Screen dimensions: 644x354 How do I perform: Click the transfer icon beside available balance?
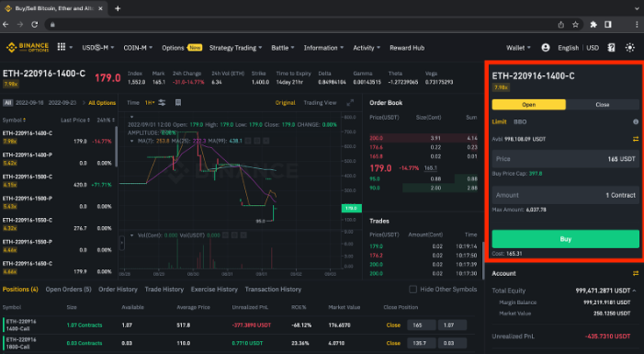click(x=636, y=139)
